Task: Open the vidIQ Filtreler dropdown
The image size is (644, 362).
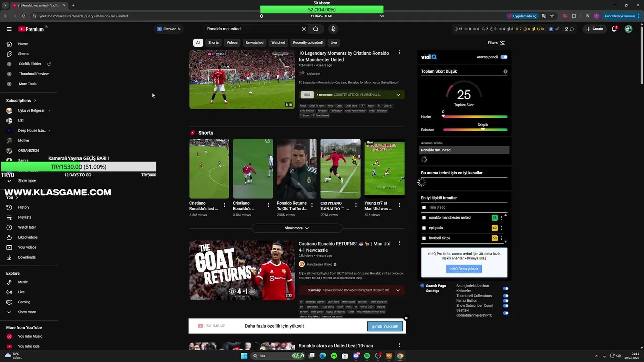Action: pyautogui.click(x=169, y=29)
